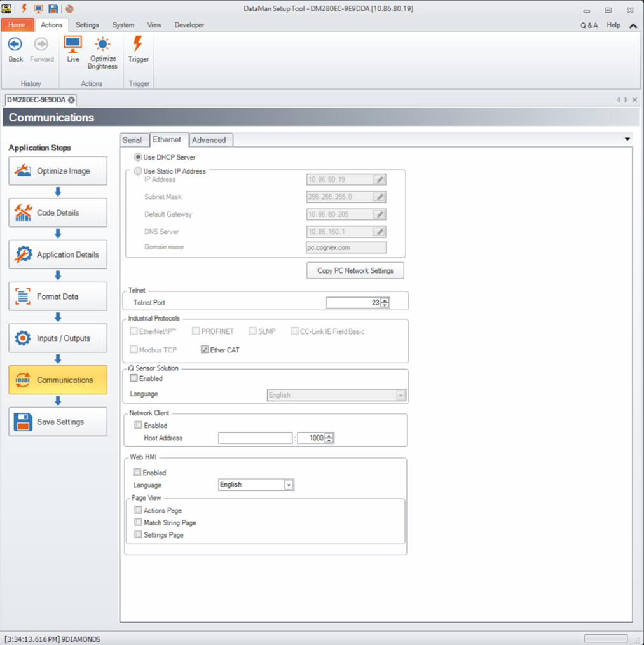Open the Inputs / Outputs step
644x645 pixels.
58,338
